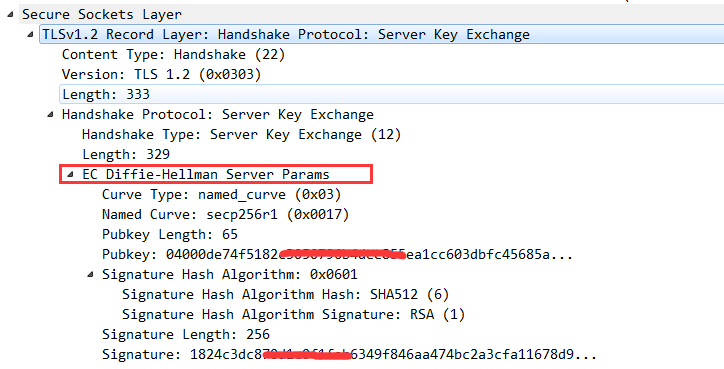Select Signature Hash Algorithm Signature: RSA (1)

pyautogui.click(x=293, y=315)
